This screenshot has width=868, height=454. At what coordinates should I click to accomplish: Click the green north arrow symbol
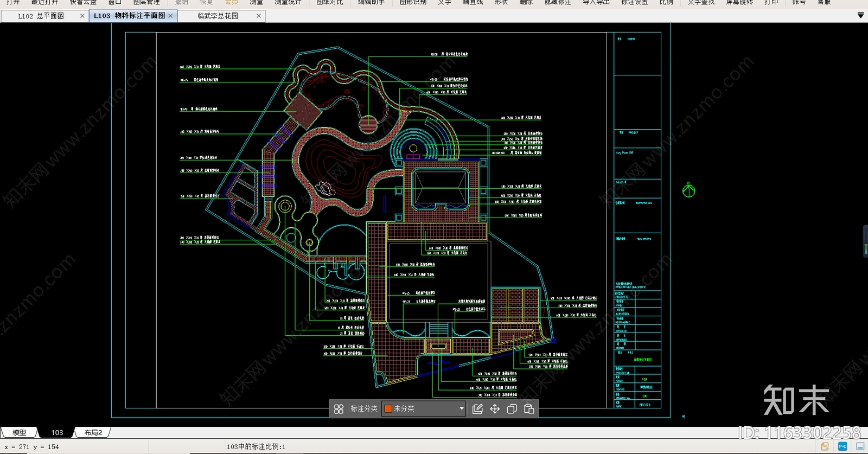(688, 190)
